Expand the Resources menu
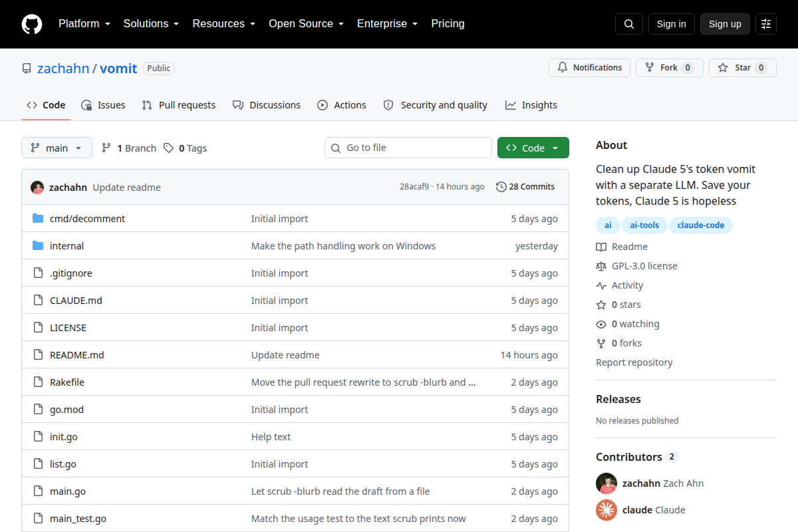798x532 pixels. click(224, 24)
